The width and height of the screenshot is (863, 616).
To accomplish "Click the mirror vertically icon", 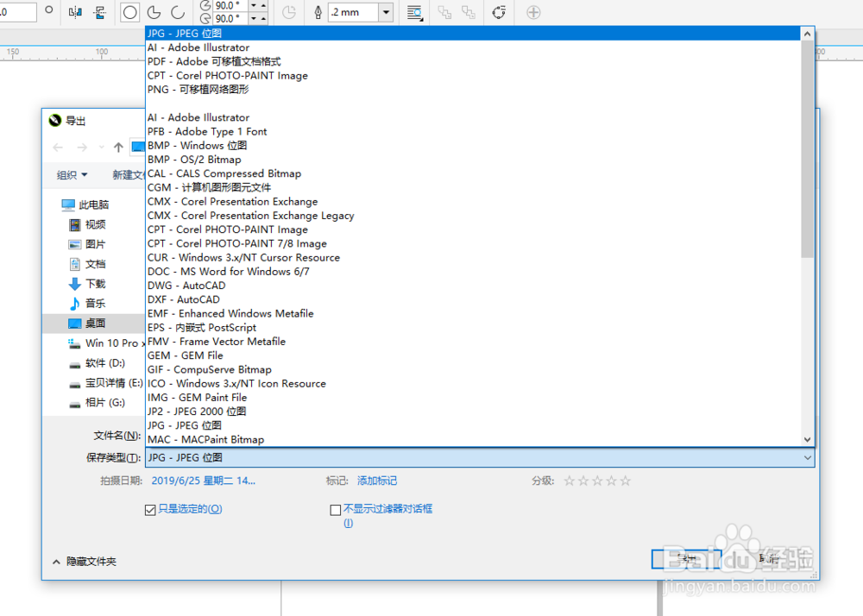I will click(99, 12).
